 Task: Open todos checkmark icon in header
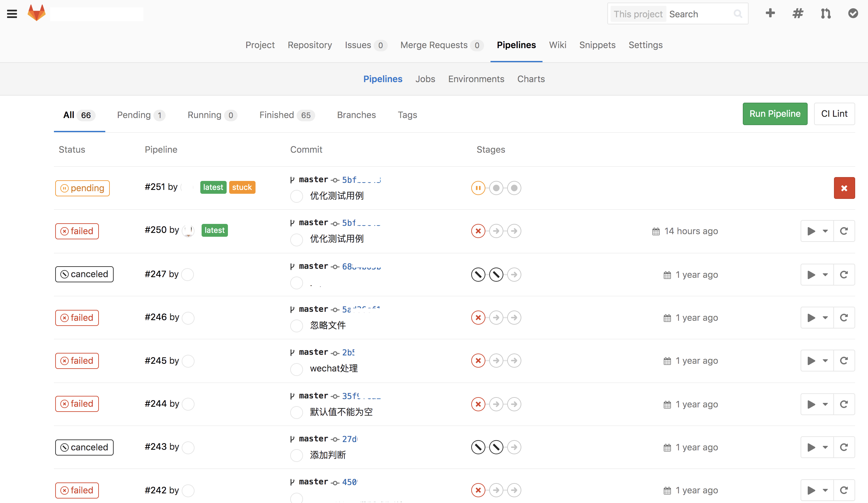853,13
